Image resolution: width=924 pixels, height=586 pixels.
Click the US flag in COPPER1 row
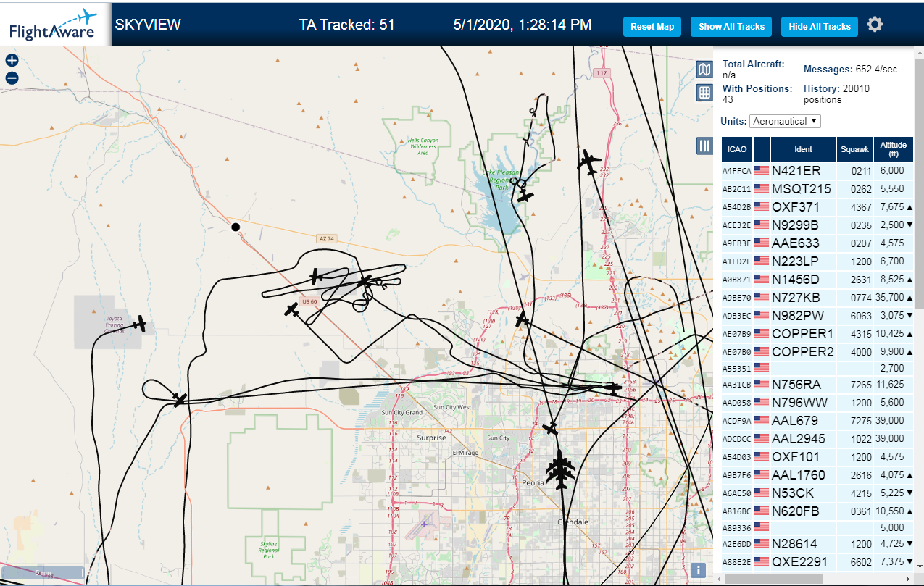coord(762,333)
